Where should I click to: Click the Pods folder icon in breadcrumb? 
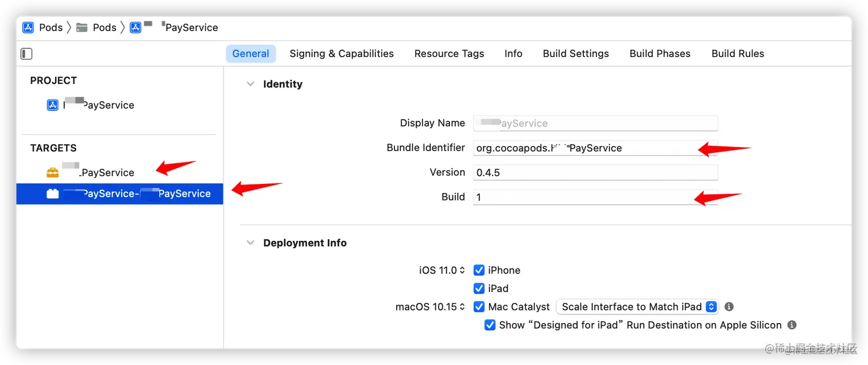point(82,28)
